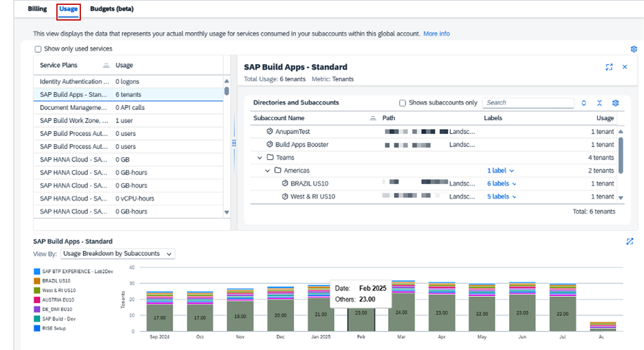Screen dimensions: 644x350
Task: Enter full screen for SAP Build Apps details
Action: 609,67
